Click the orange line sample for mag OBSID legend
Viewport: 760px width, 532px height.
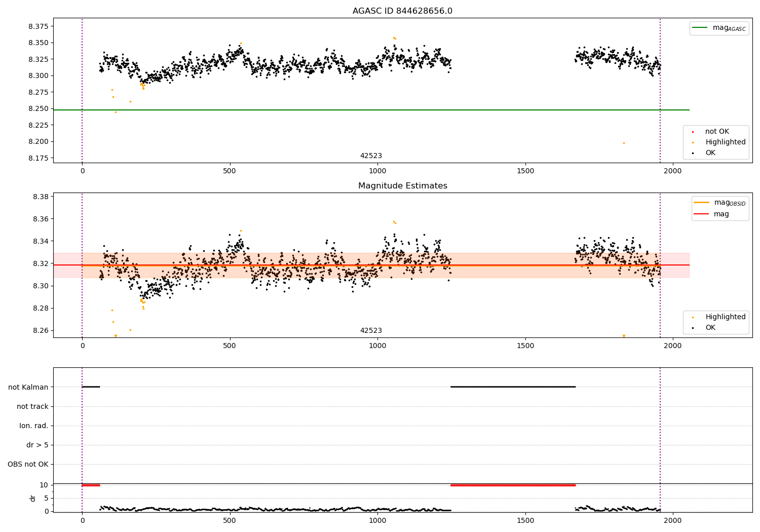702,203
